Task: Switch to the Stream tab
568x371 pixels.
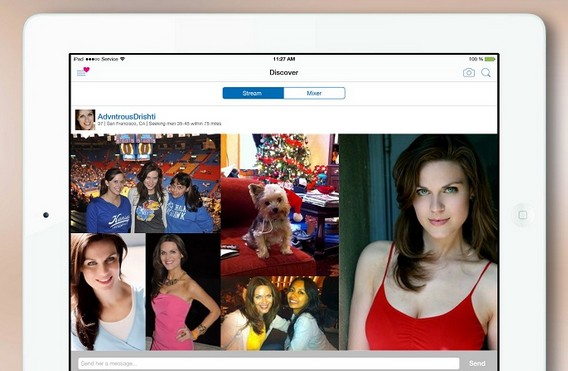Action: (x=253, y=93)
